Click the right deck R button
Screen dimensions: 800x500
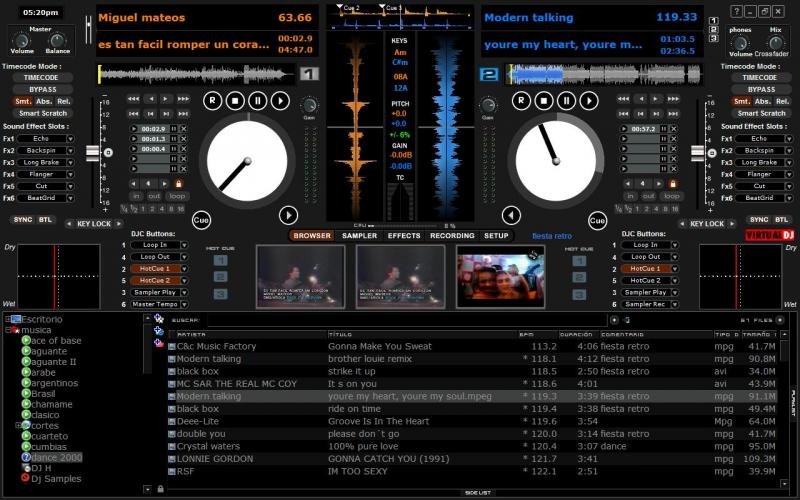point(521,101)
